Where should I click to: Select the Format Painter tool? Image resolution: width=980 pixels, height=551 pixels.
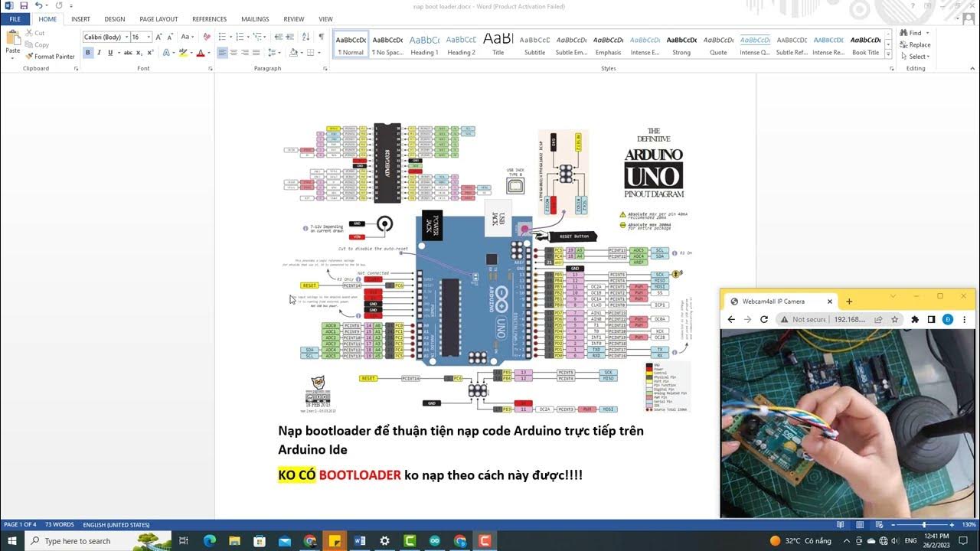pos(50,56)
